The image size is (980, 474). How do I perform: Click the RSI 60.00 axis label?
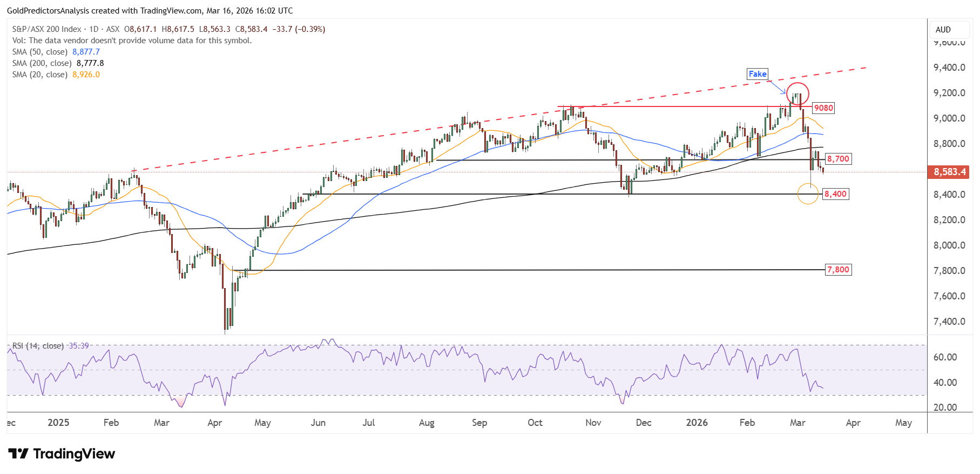pyautogui.click(x=945, y=357)
